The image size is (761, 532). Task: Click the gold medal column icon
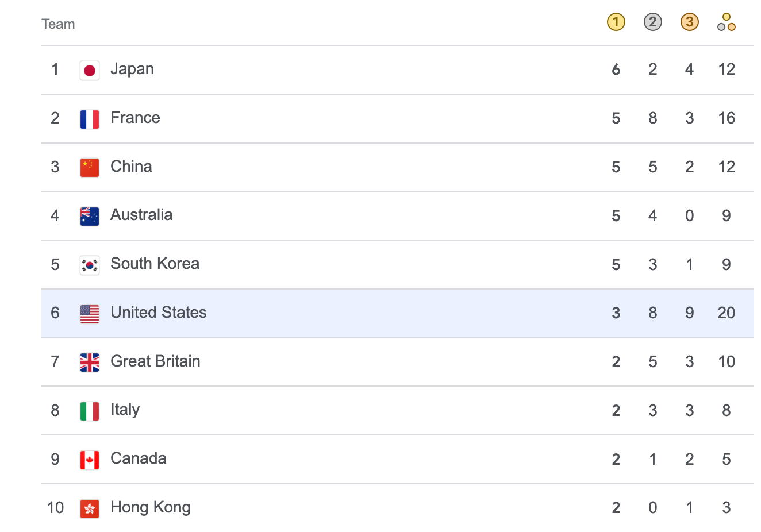click(x=616, y=22)
